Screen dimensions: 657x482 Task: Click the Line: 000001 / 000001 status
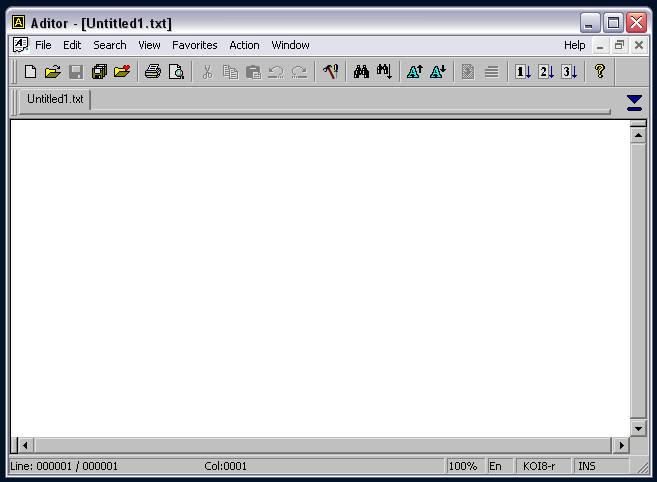point(65,466)
